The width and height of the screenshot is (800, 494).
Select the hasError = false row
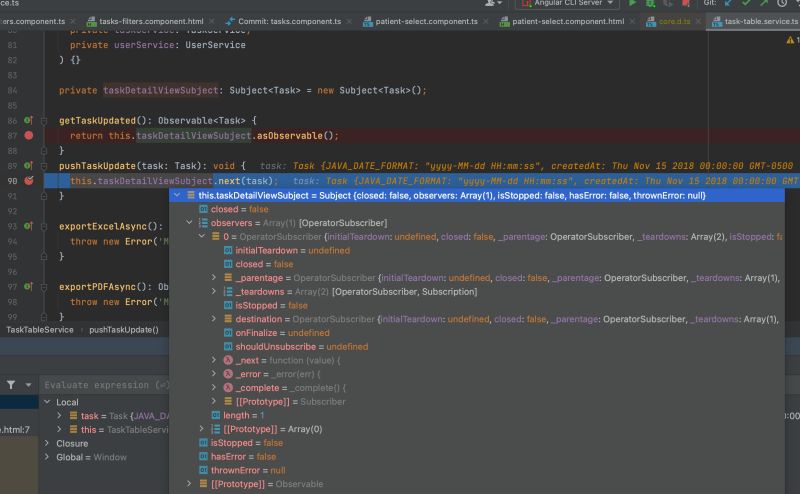point(477,456)
